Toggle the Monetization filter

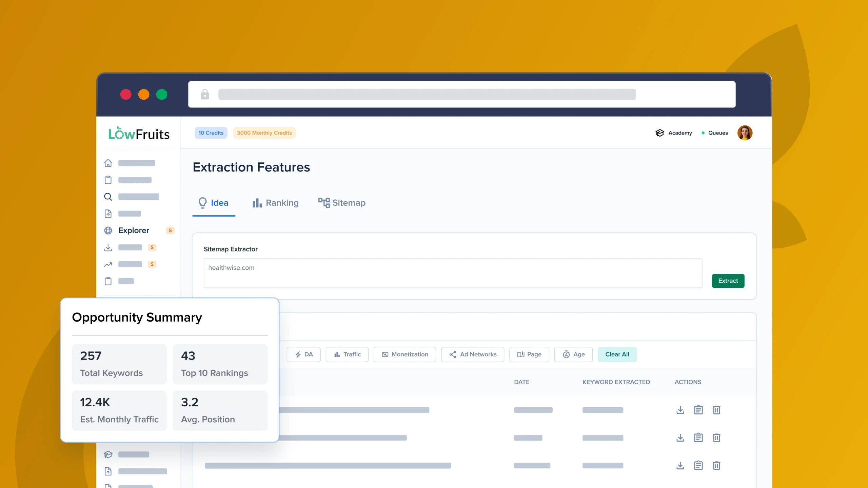click(x=405, y=354)
